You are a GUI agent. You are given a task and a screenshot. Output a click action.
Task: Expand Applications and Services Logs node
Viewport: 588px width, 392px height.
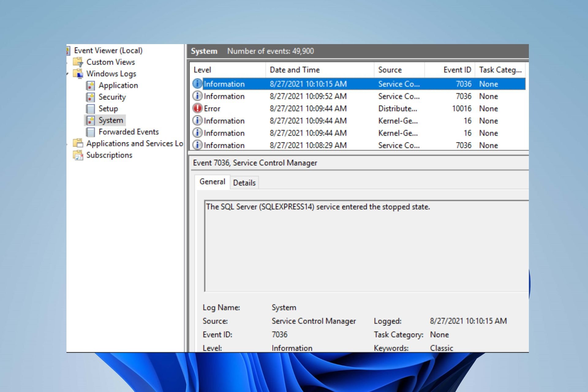click(x=67, y=144)
